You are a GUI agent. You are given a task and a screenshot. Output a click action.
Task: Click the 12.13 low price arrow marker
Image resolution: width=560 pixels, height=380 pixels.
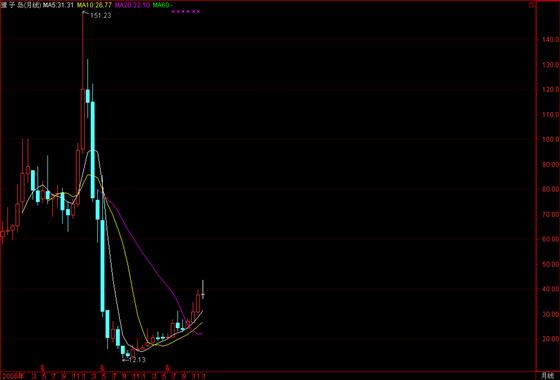pos(134,360)
